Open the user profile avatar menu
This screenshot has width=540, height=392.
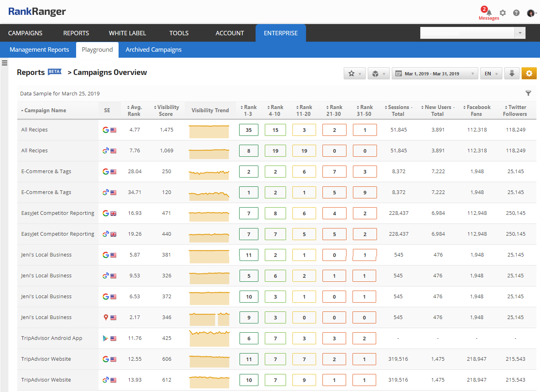(x=531, y=13)
